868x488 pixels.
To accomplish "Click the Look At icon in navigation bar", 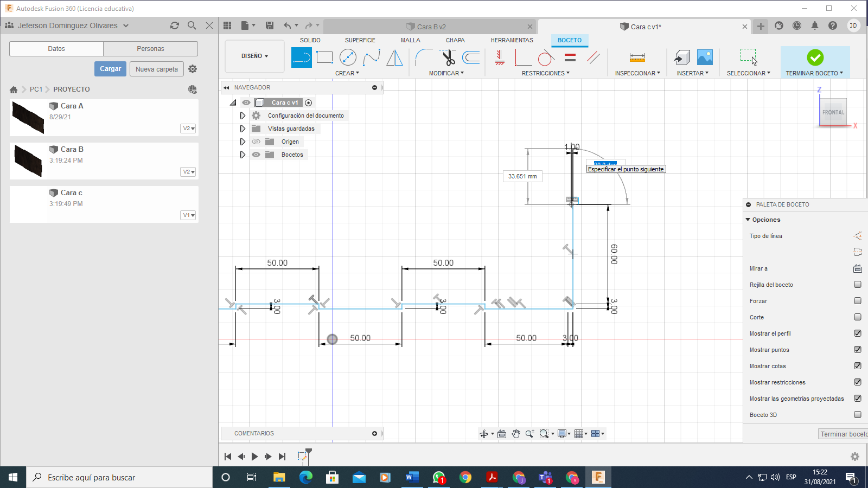I will tap(502, 434).
